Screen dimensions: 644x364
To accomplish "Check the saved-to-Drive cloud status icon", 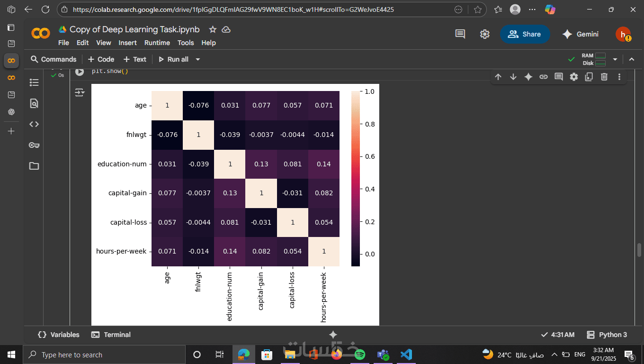I will point(226,29).
